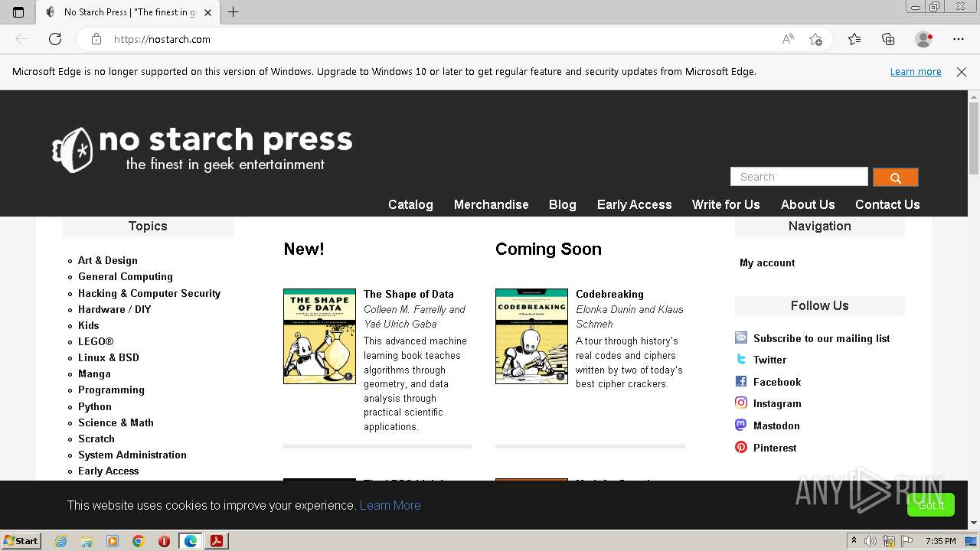Open Read aloud icon in address bar

pos(788,39)
